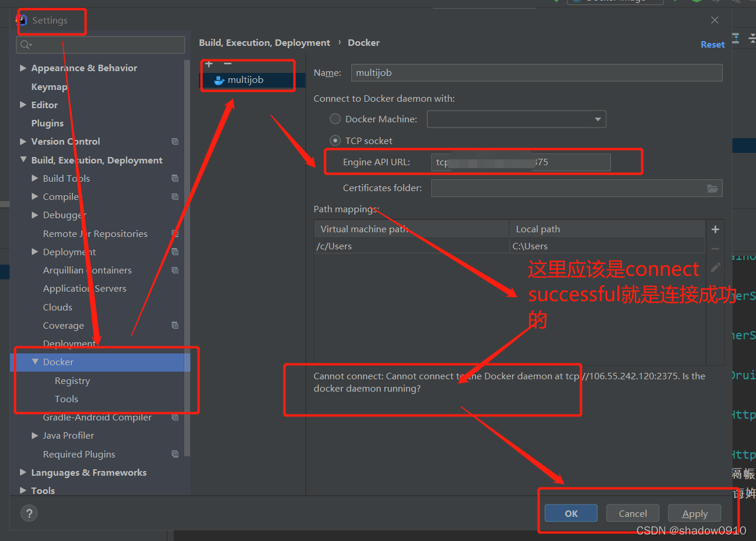
Task: Select the TCP socket radio button
Action: (x=335, y=141)
